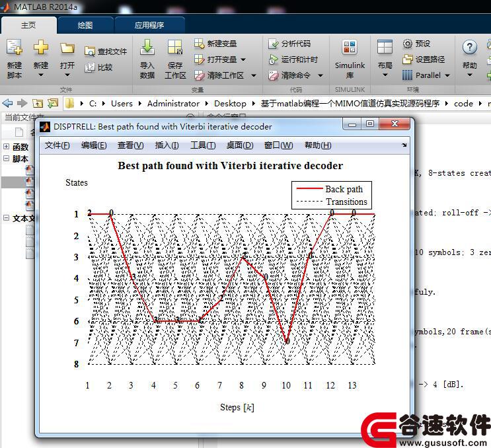491x448 pixels.
Task: Click the States axis label
Action: [77, 182]
